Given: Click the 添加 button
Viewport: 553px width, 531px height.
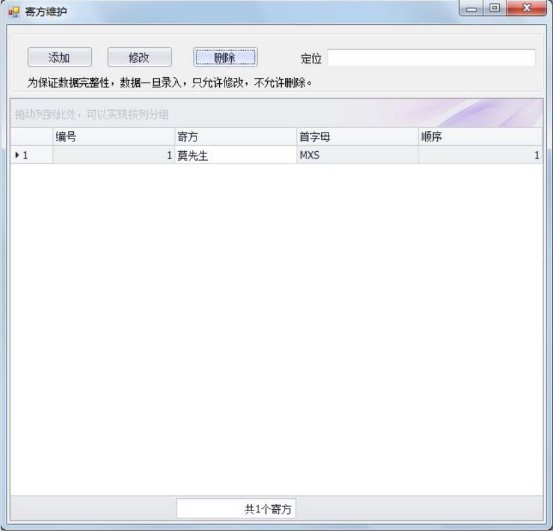Looking at the screenshot, I should [x=60, y=57].
